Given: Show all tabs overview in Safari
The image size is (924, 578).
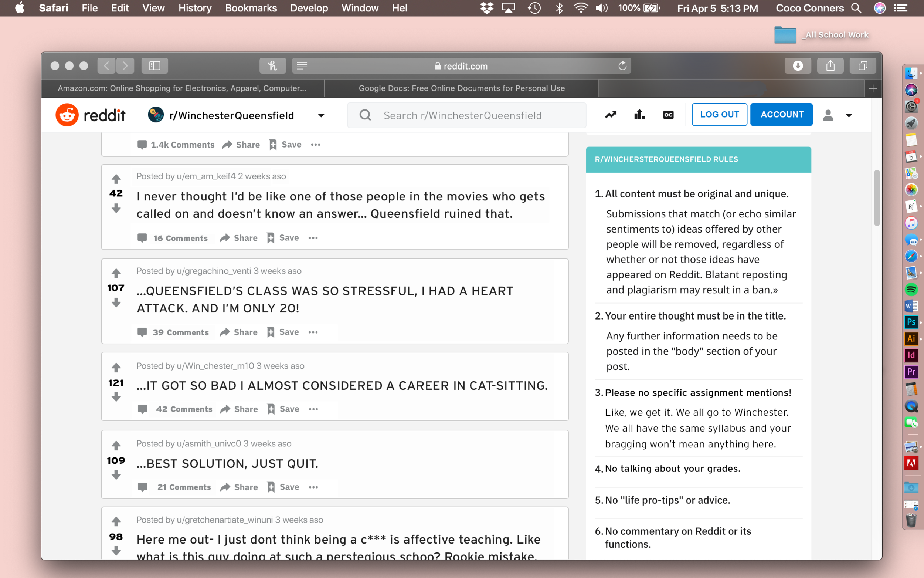Looking at the screenshot, I should [863, 66].
